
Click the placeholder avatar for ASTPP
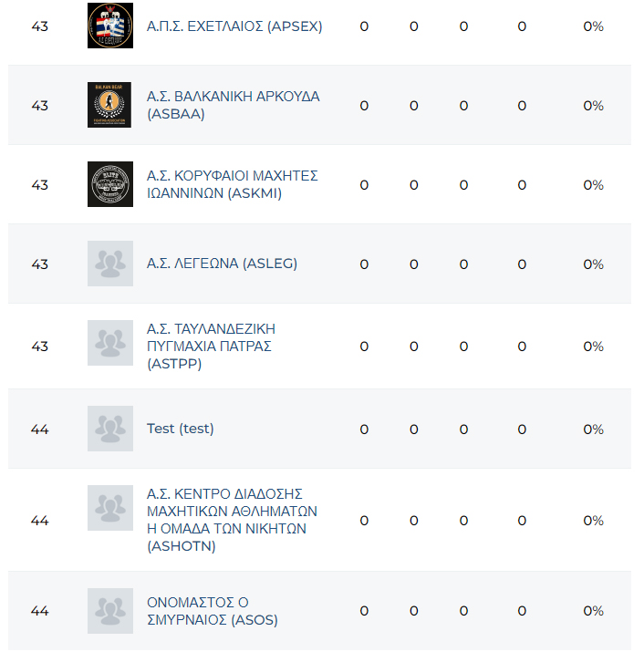110,344
